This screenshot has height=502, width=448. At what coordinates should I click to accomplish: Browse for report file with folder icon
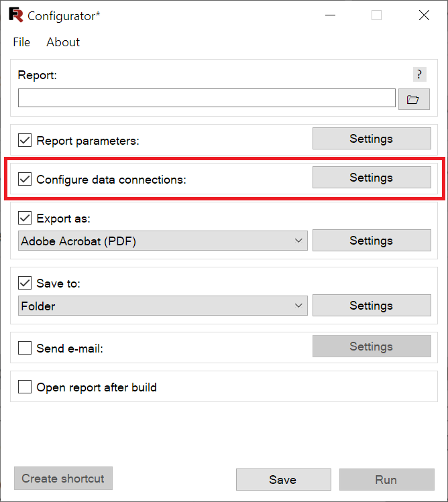click(x=414, y=99)
